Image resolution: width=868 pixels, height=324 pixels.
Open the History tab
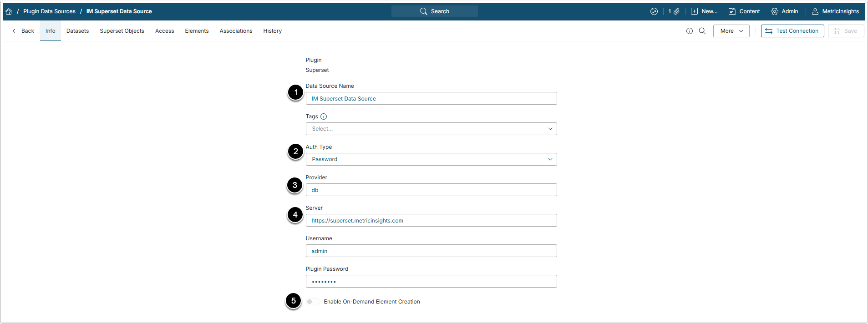point(272,31)
